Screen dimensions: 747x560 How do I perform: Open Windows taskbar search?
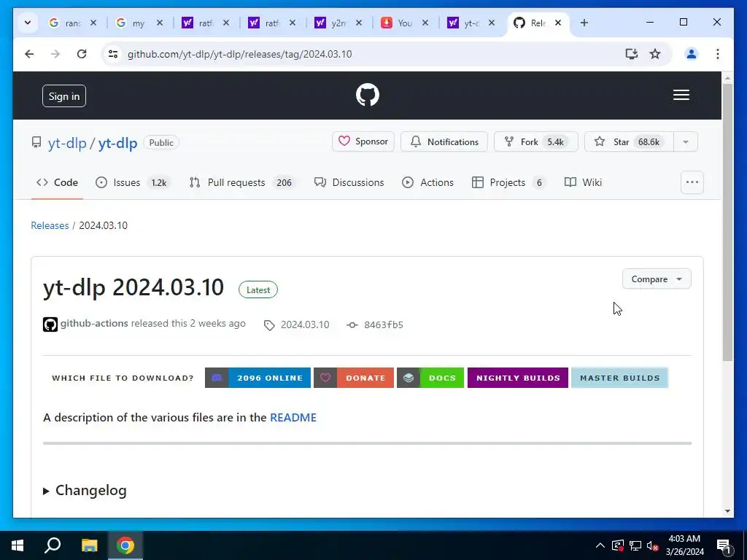point(53,545)
